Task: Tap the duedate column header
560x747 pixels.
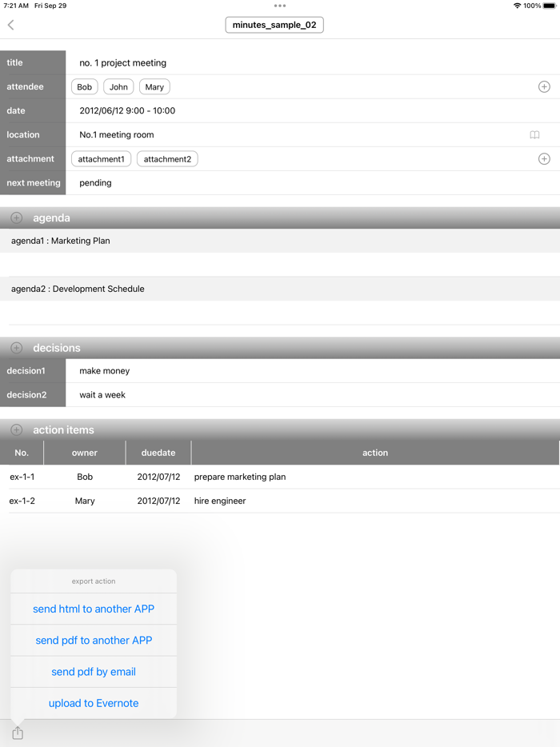Action: coord(158,453)
